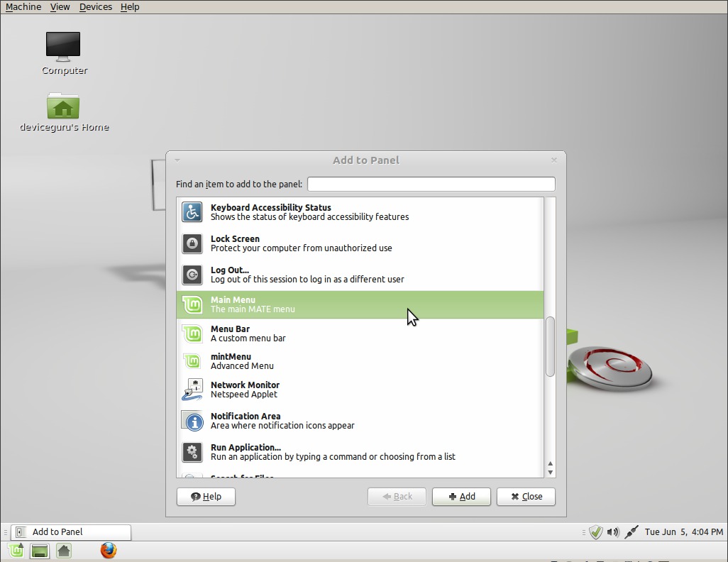Select the Menu Bar row text

[x=248, y=334]
